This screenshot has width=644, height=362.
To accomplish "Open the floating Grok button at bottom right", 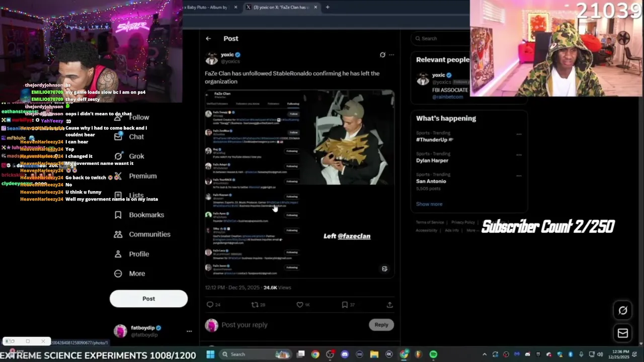I will [x=623, y=310].
